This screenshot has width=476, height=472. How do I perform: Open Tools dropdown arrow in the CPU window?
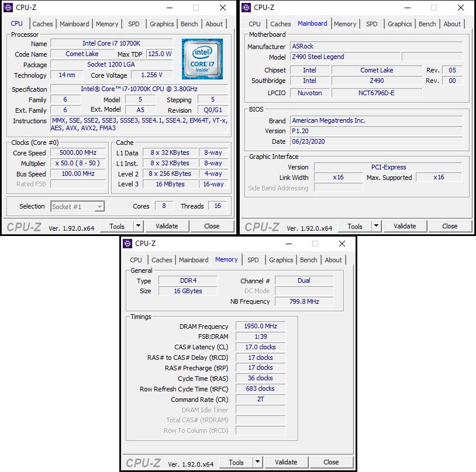[x=138, y=226]
